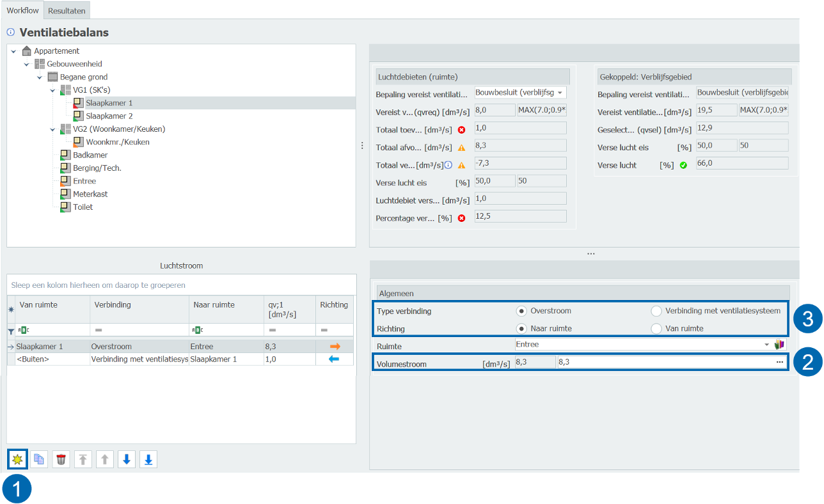Delete the selected airflow with the trash icon
Viewport: 824px width, 504px height.
coord(61,459)
